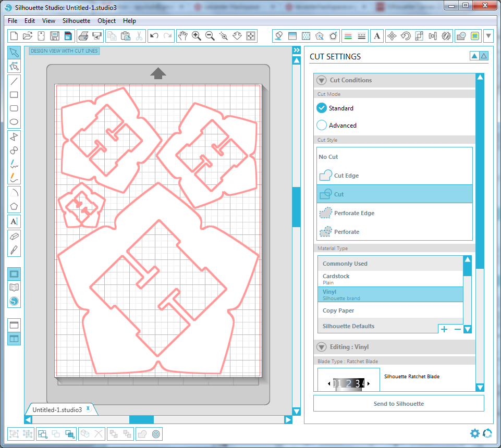501x448 pixels.
Task: Open the Library book icon
Action: [14, 288]
